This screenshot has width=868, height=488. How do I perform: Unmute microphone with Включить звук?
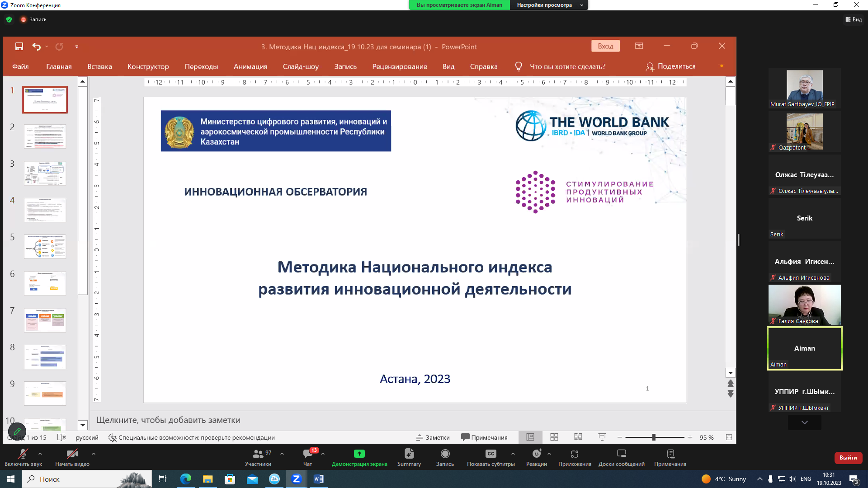pos(23,454)
